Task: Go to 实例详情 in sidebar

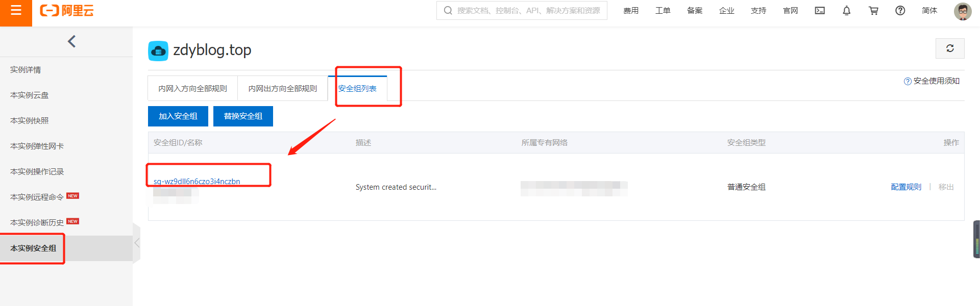Action: pos(26,70)
